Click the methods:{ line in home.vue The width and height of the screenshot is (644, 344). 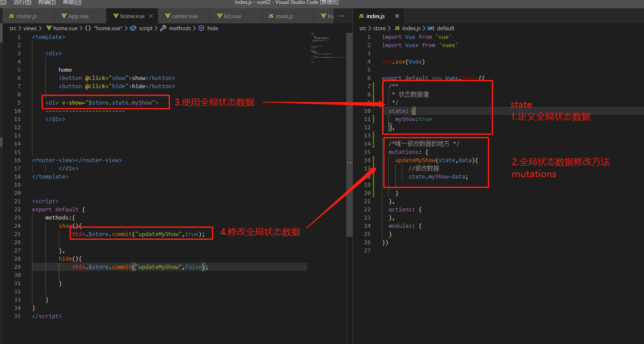60,217
